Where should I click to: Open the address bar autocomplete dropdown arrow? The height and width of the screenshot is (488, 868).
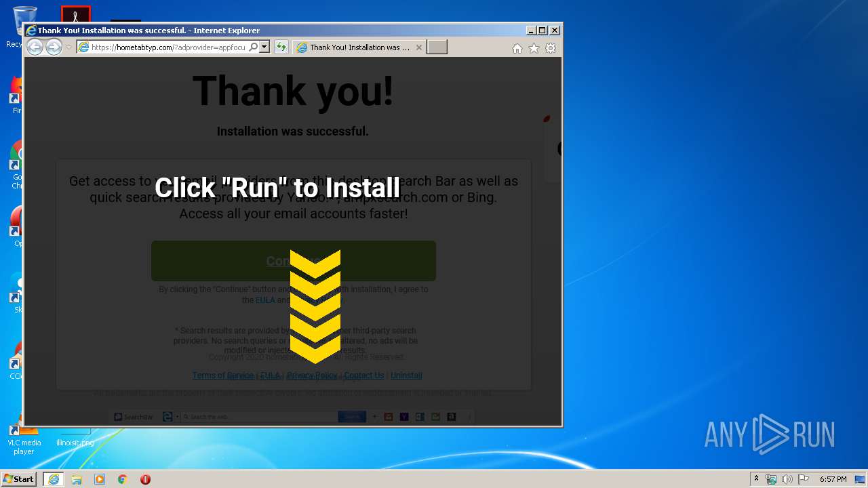point(264,47)
